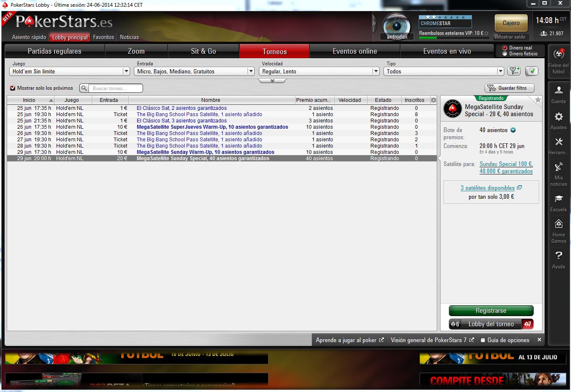
Task: Open the Noticias view
Action: [129, 37]
